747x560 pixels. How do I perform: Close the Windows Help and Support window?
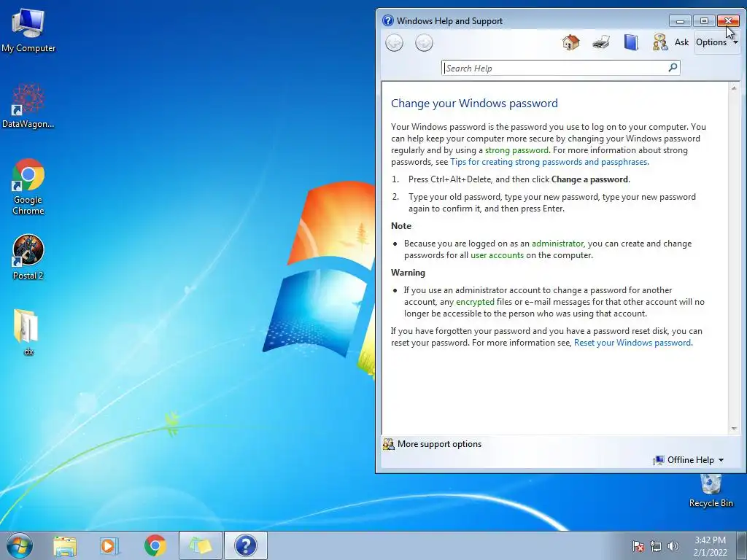click(728, 21)
